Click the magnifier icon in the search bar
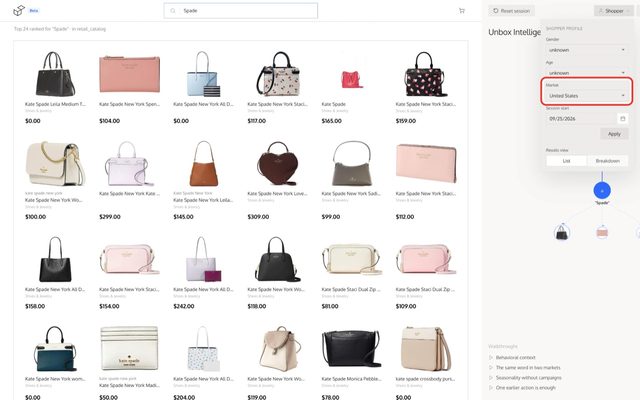The image size is (640, 400). tap(173, 11)
